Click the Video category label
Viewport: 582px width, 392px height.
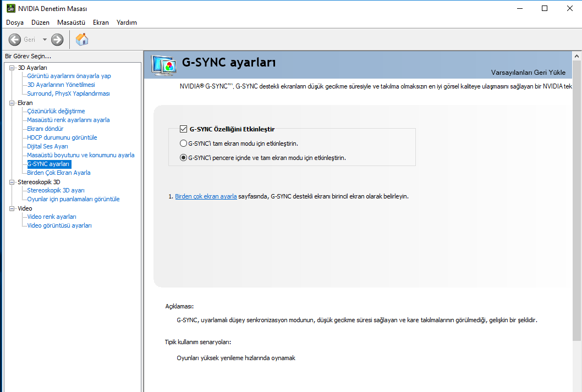click(x=25, y=208)
